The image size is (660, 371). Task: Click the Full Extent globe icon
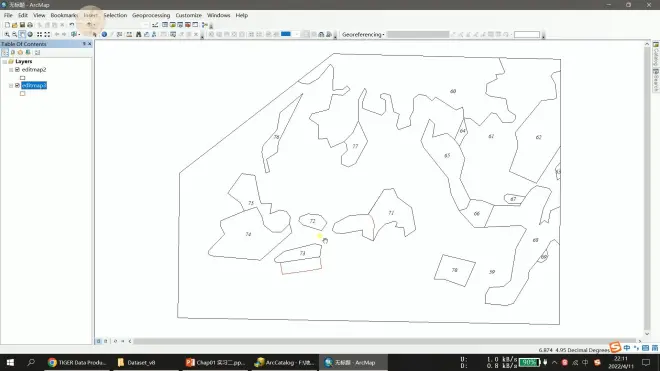pyautogui.click(x=30, y=35)
